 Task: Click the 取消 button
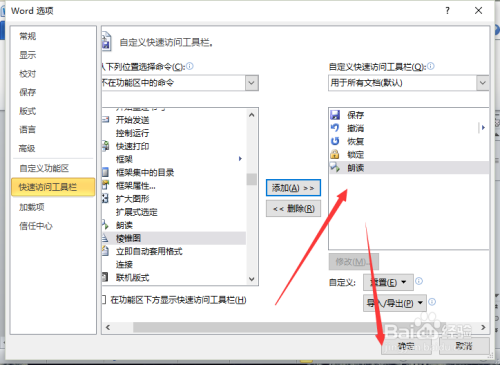point(464,346)
